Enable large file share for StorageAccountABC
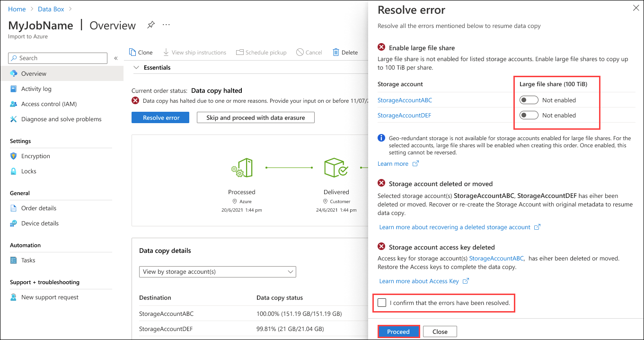644x340 pixels. (x=529, y=100)
